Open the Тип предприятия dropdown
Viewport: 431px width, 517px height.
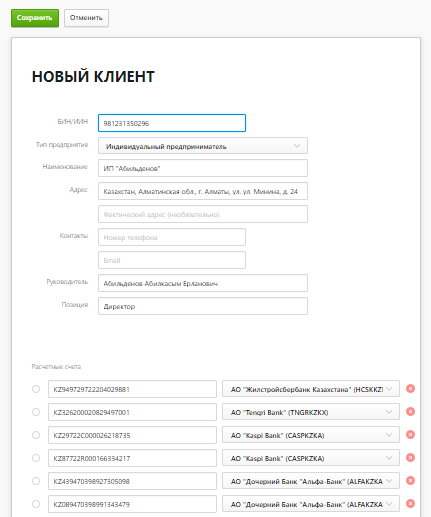click(x=203, y=146)
